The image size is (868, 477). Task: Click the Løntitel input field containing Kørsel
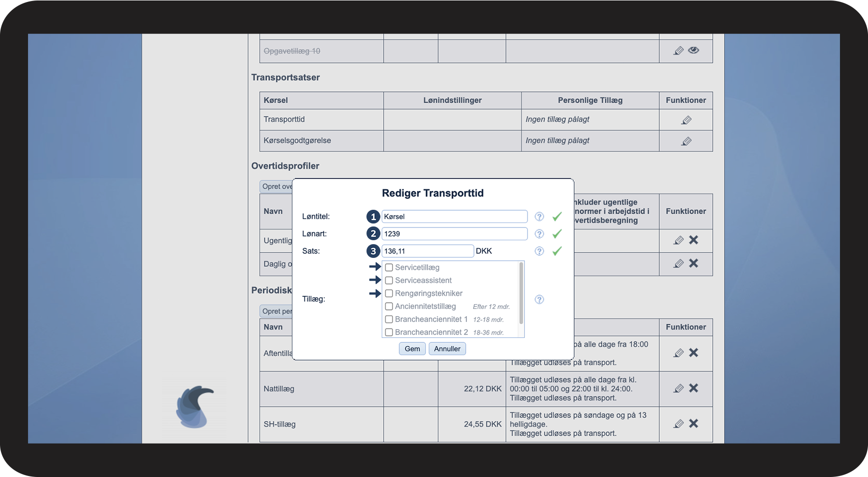click(454, 217)
